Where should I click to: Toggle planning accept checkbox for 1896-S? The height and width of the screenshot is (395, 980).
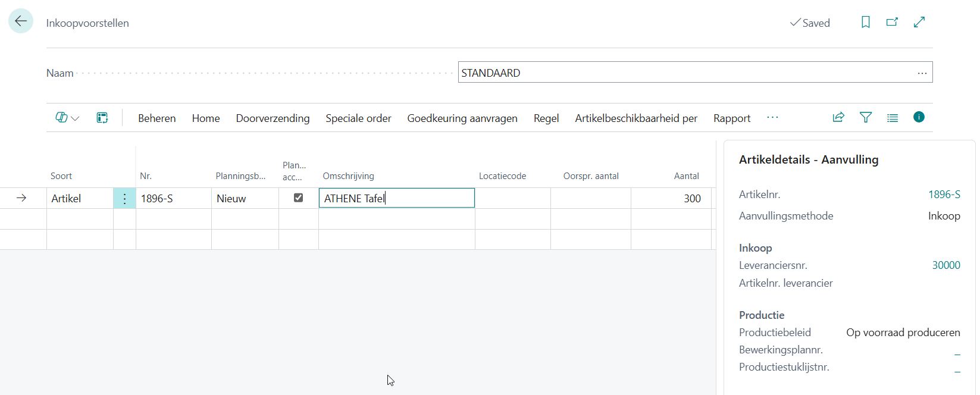298,198
